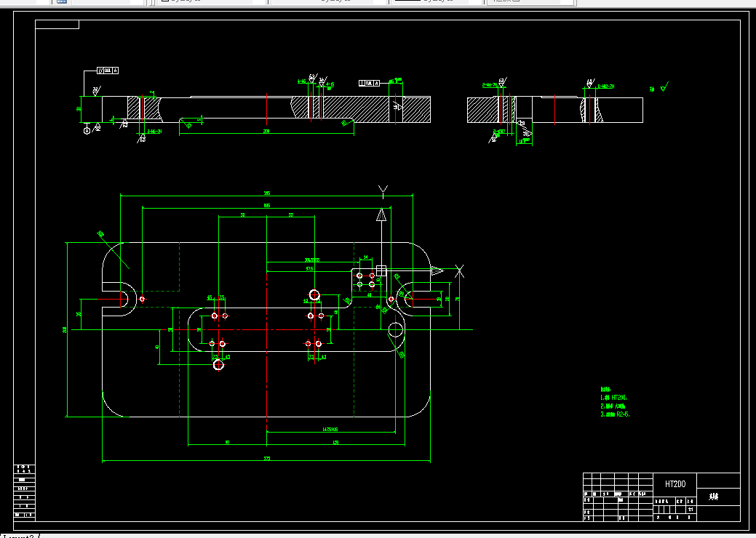Click the X axis label of UCS icon
The height and width of the screenshot is (538, 756).
point(459,271)
